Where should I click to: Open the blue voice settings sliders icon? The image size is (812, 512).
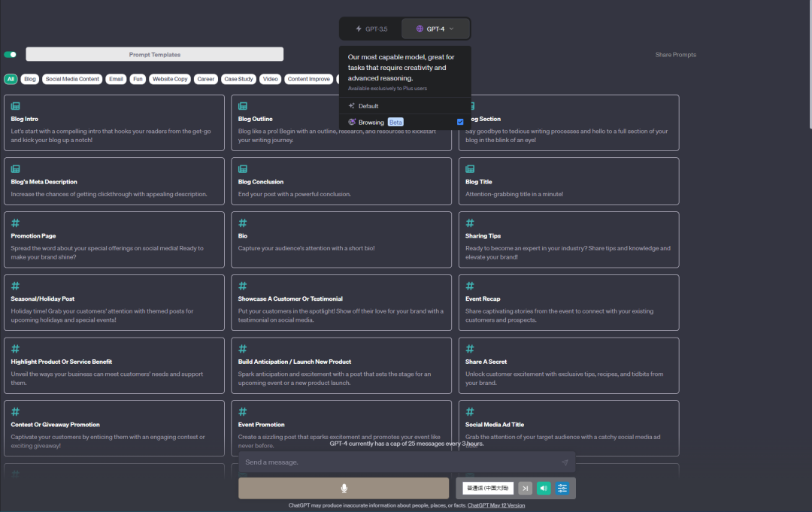click(x=562, y=488)
